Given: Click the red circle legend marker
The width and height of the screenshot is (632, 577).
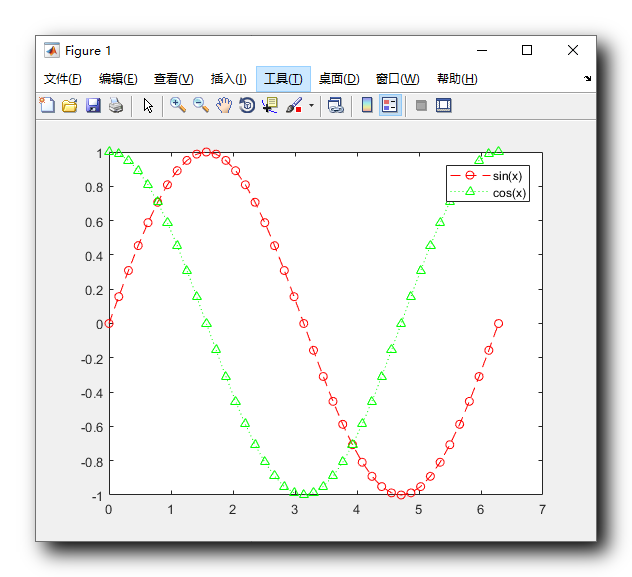Looking at the screenshot, I should [470, 175].
